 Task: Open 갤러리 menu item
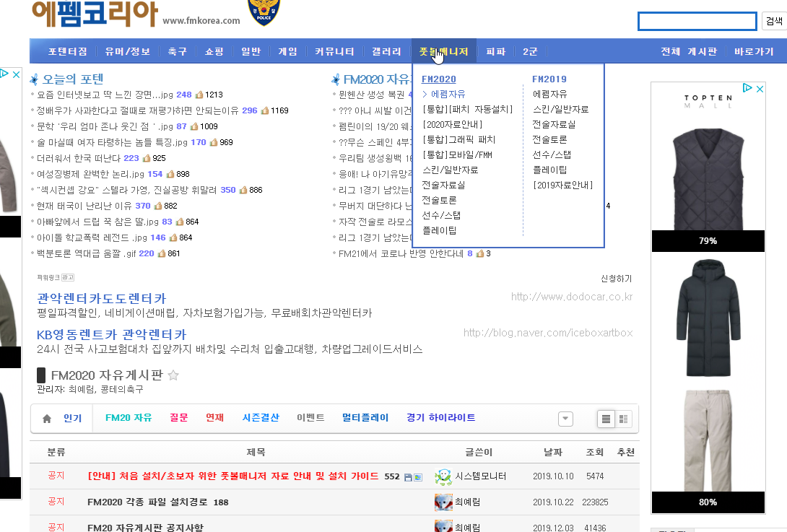(386, 52)
